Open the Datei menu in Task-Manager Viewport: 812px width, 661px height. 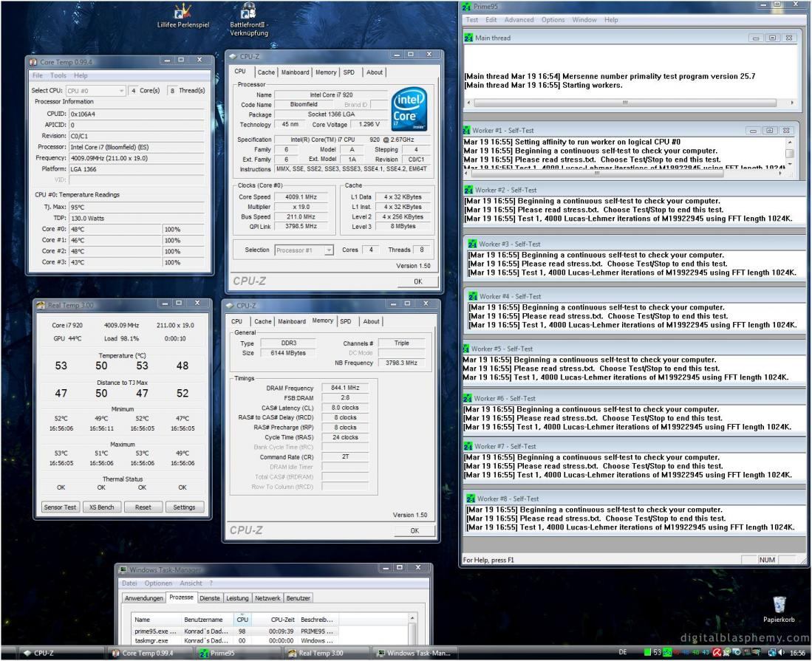pos(129,583)
